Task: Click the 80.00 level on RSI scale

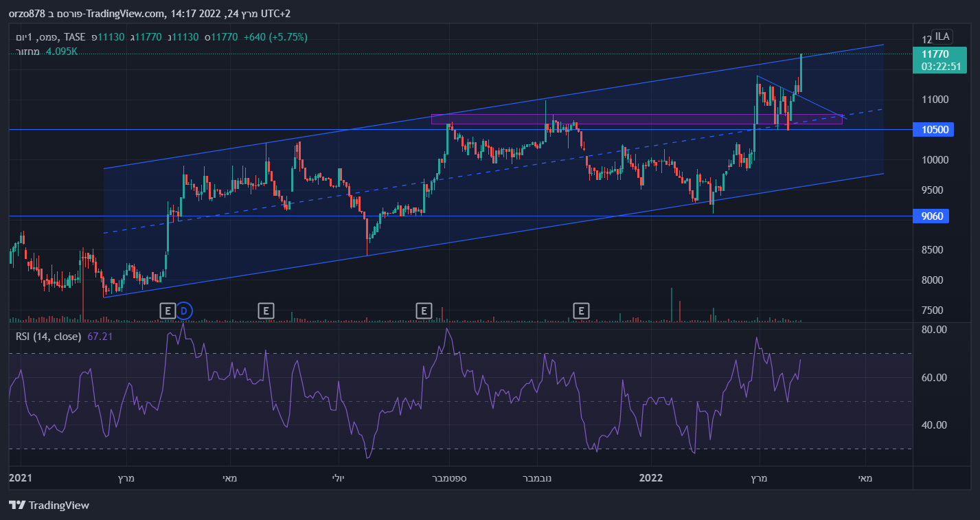Action: (x=933, y=330)
